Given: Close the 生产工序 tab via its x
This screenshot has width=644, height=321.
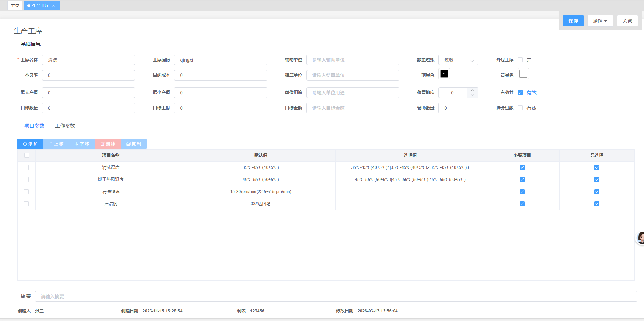Looking at the screenshot, I should (x=54, y=6).
